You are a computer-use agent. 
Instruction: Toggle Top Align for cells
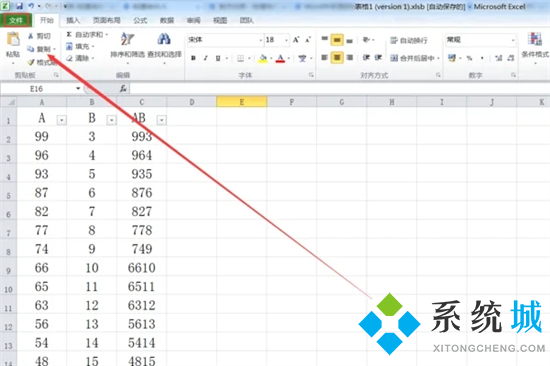pyautogui.click(x=324, y=40)
